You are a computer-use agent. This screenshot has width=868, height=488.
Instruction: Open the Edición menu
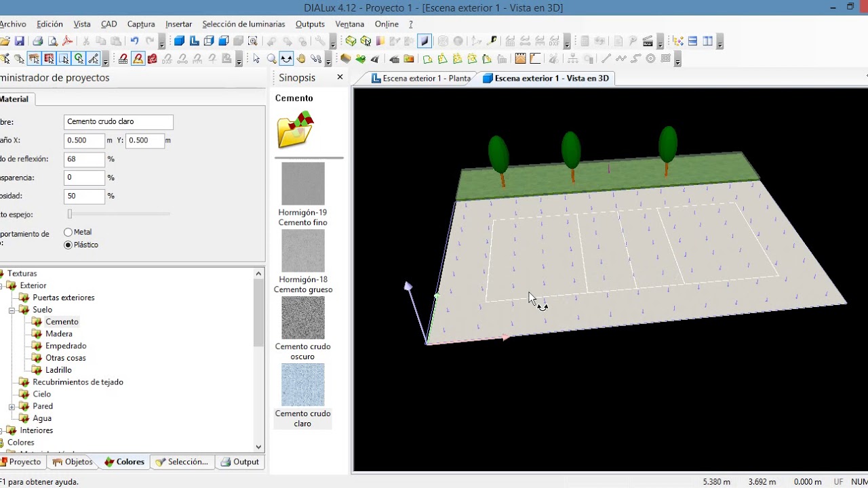[50, 24]
